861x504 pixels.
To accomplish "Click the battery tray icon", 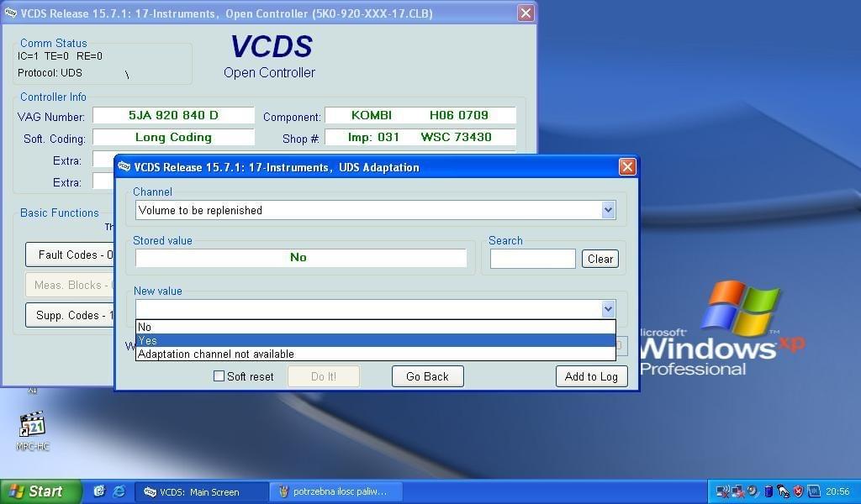I will coord(769,491).
